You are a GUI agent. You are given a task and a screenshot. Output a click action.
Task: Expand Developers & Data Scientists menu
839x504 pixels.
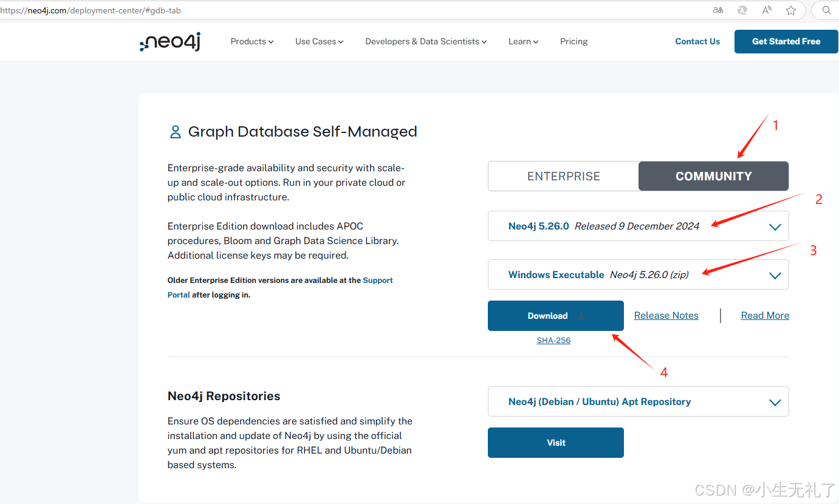coord(426,41)
